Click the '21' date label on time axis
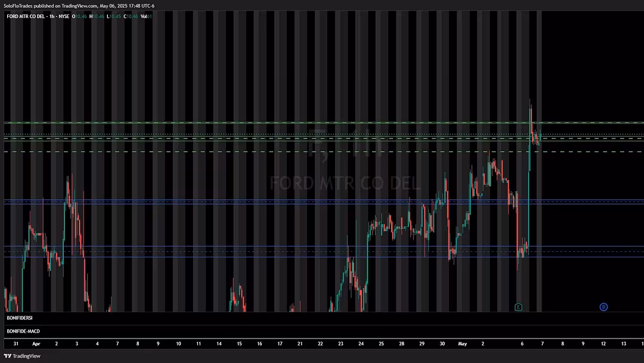 coord(300,344)
